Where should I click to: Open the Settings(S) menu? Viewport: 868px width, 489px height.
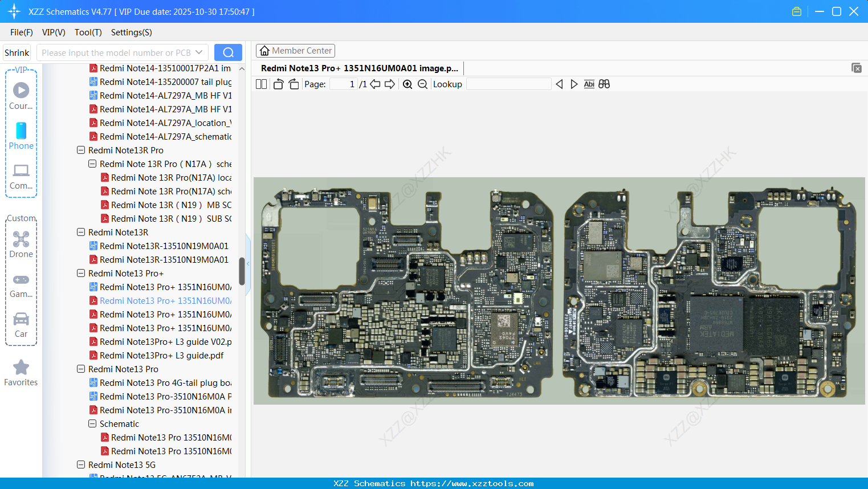[131, 32]
